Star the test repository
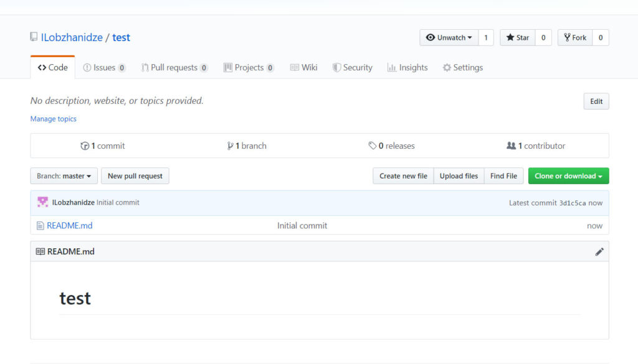 [x=517, y=38]
